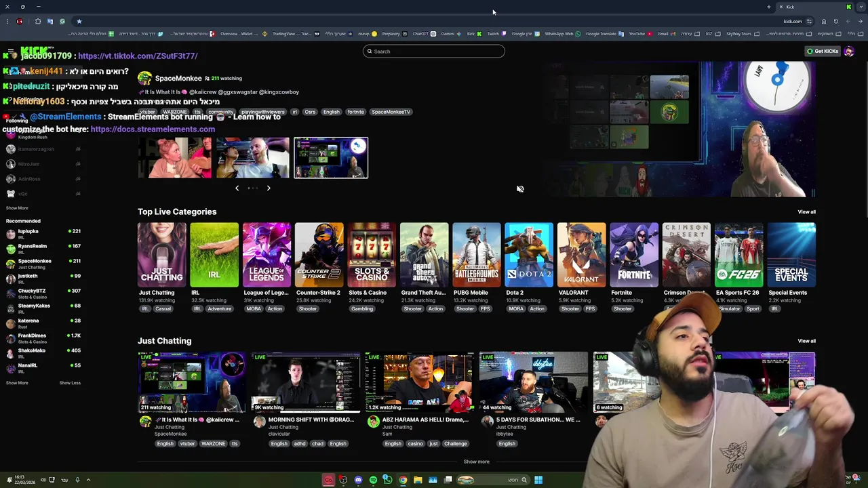Click the Kick search field
868x488 pixels.
pyautogui.click(x=434, y=52)
